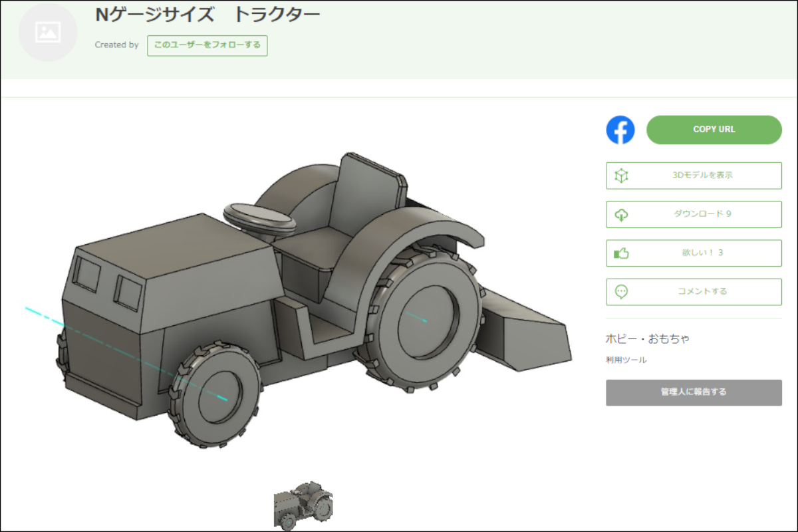
Task: Click the Created by label
Action: click(117, 45)
